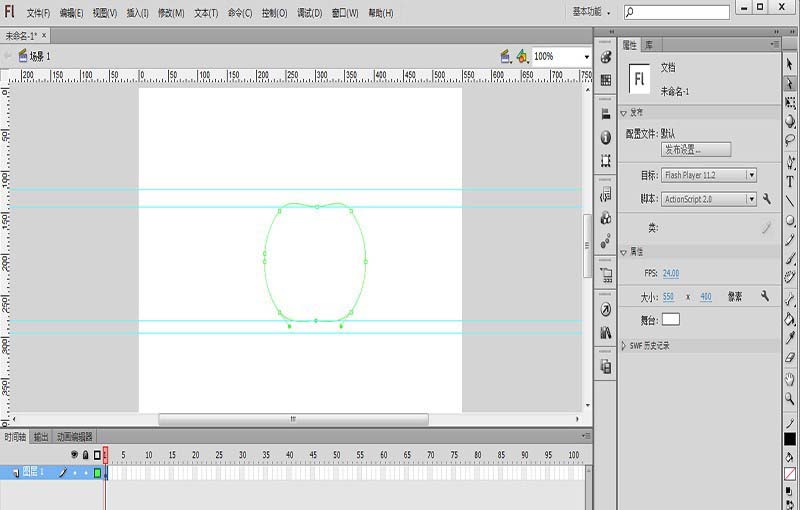The image size is (800, 510).
Task: Select the Subselection tool
Action: 790,83
